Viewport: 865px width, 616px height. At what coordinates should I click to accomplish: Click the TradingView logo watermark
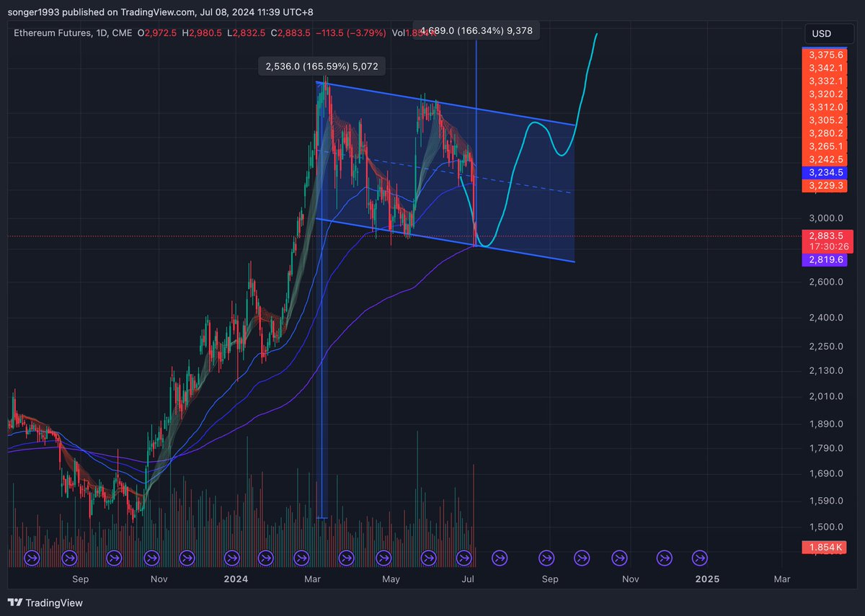pos(45,602)
